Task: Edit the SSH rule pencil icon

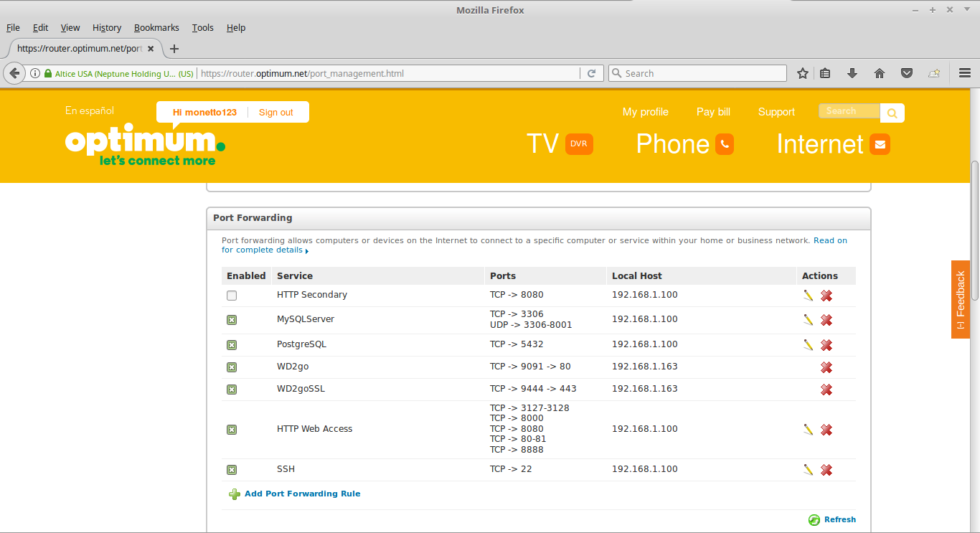Action: [x=809, y=469]
